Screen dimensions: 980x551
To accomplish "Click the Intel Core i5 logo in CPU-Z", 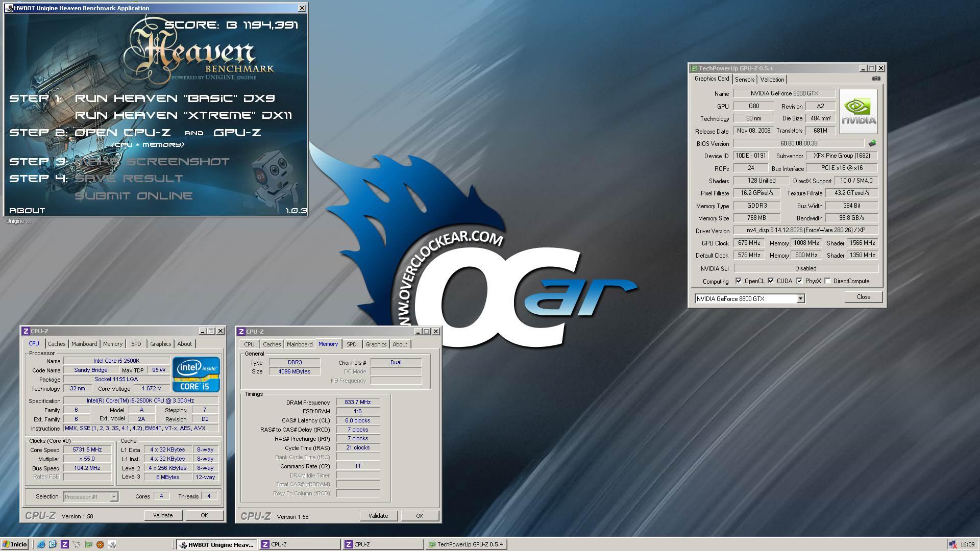I will (x=196, y=374).
